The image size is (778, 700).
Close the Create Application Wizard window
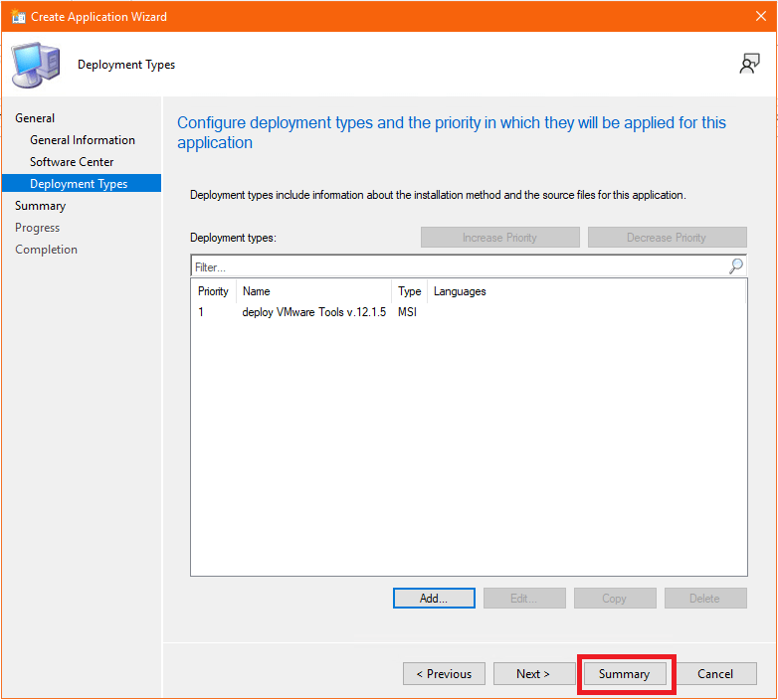coord(761,17)
